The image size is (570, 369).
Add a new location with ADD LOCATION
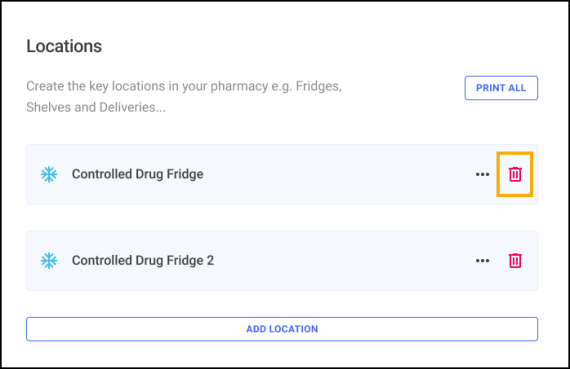click(282, 329)
